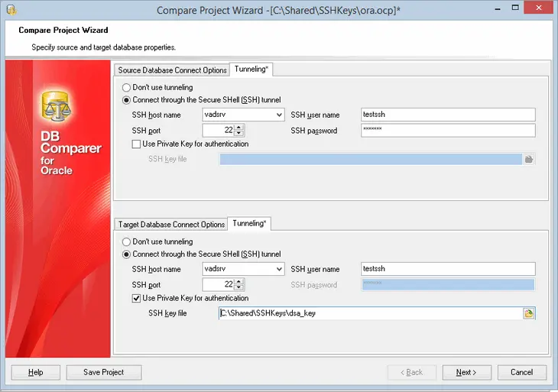
Task: Decrease target SSH port with down arrow
Action: [239, 288]
